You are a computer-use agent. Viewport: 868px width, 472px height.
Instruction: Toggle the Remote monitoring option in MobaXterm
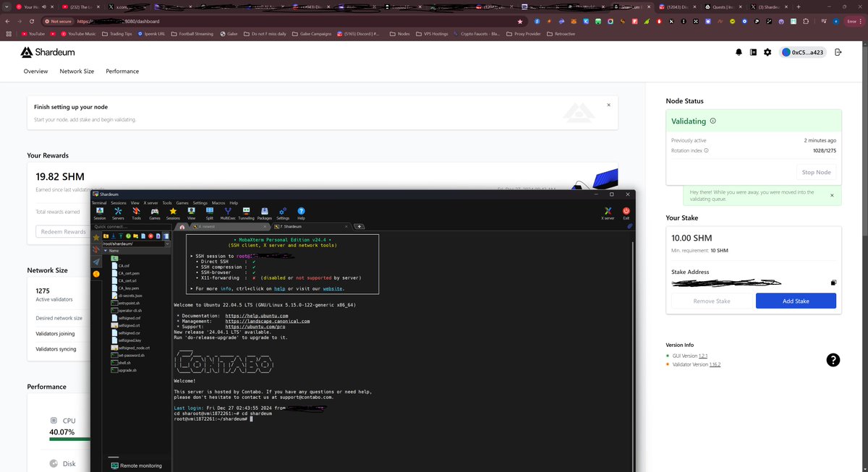pos(137,465)
